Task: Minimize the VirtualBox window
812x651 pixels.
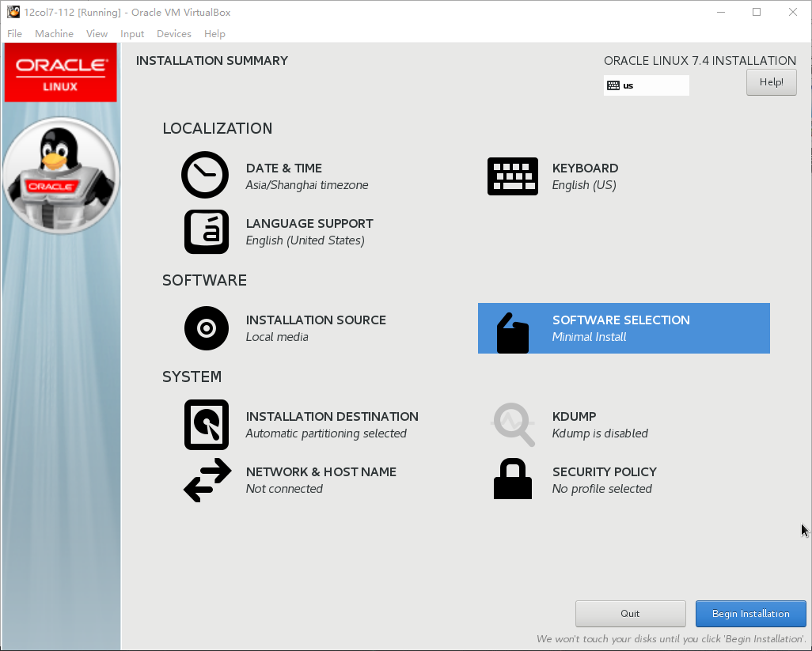Action: coord(721,12)
